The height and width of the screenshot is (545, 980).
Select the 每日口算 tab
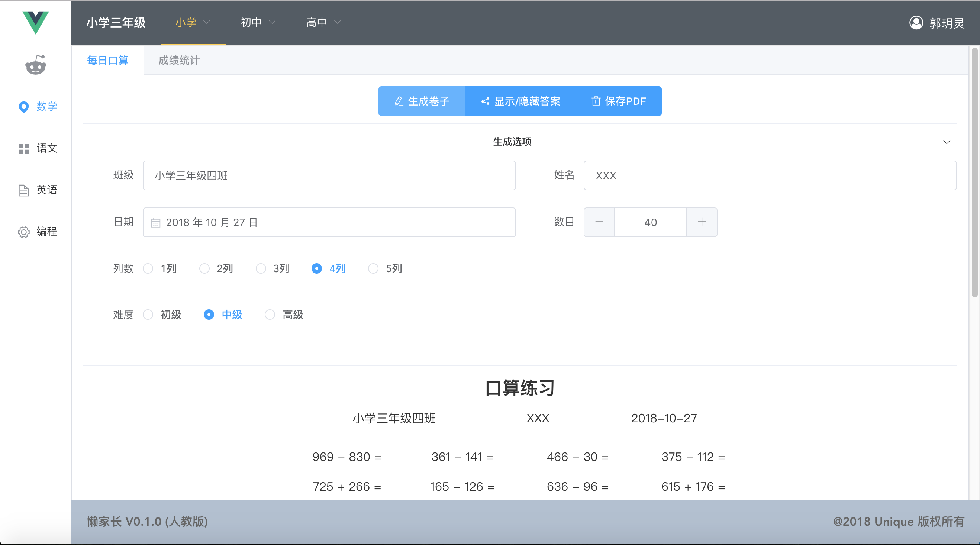(x=108, y=61)
